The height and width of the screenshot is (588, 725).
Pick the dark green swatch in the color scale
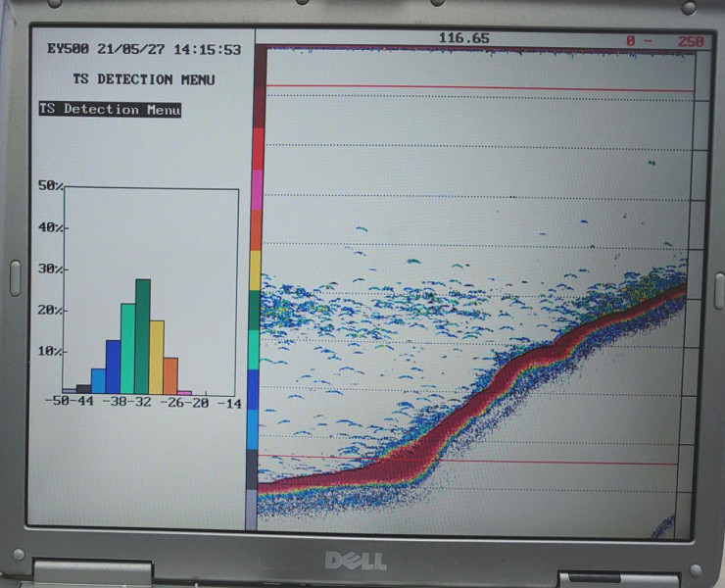point(256,310)
